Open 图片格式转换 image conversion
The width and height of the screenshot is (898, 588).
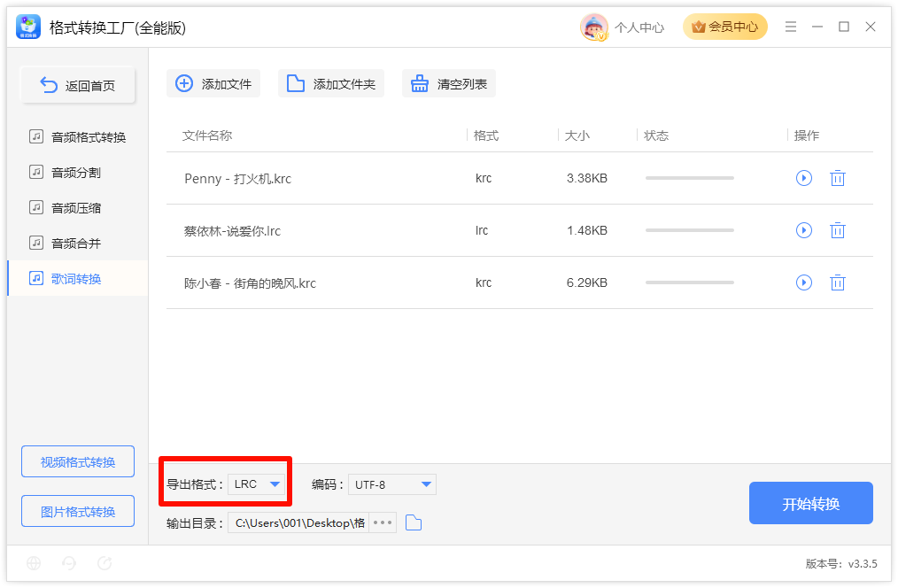click(x=78, y=511)
